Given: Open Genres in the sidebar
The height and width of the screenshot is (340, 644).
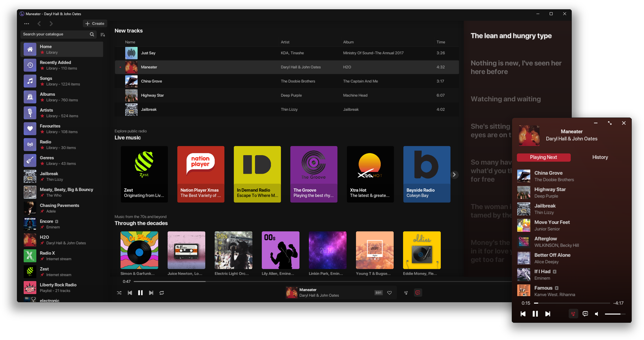Looking at the screenshot, I should [x=62, y=161].
